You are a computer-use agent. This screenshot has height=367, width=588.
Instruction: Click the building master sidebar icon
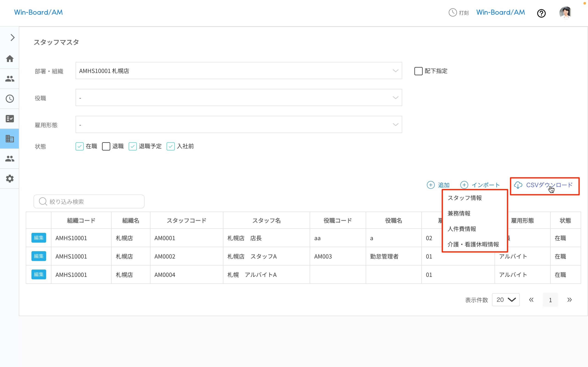[10, 139]
